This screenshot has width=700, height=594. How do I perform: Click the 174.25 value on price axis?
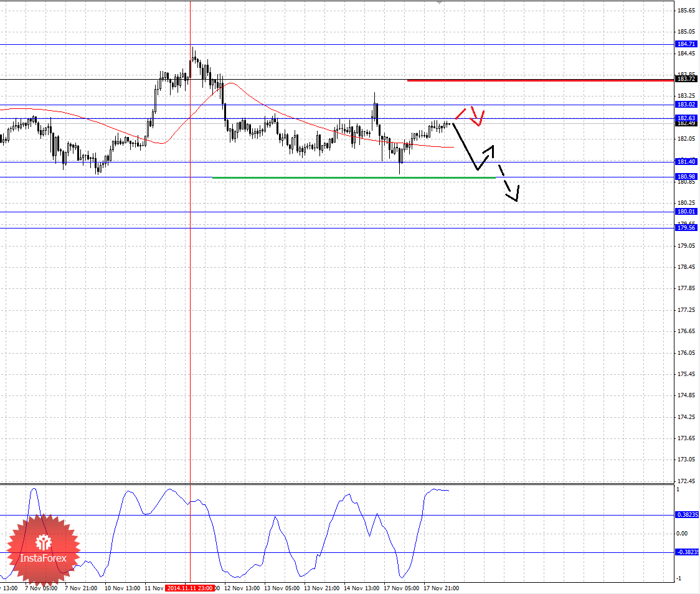[x=686, y=417]
